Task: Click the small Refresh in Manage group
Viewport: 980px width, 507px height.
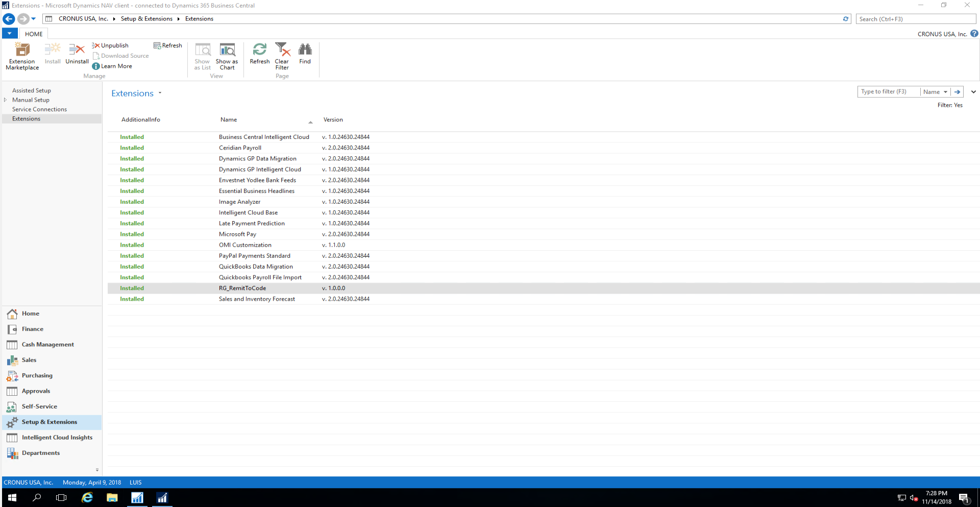Action: [168, 45]
